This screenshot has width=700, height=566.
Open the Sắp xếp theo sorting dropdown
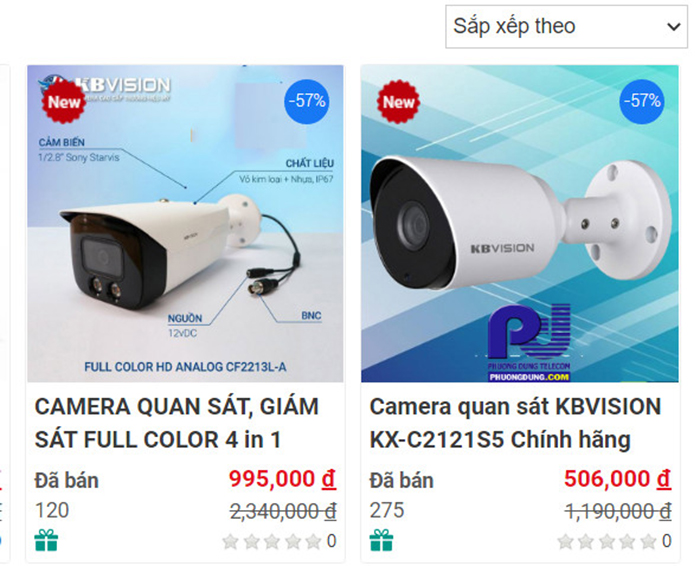point(566,27)
